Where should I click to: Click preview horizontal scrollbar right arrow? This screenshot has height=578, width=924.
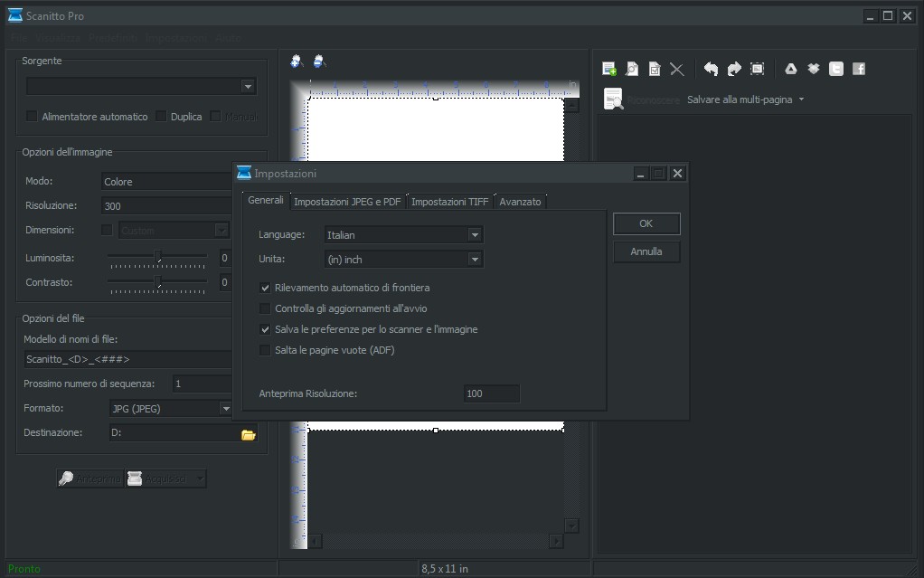click(556, 541)
